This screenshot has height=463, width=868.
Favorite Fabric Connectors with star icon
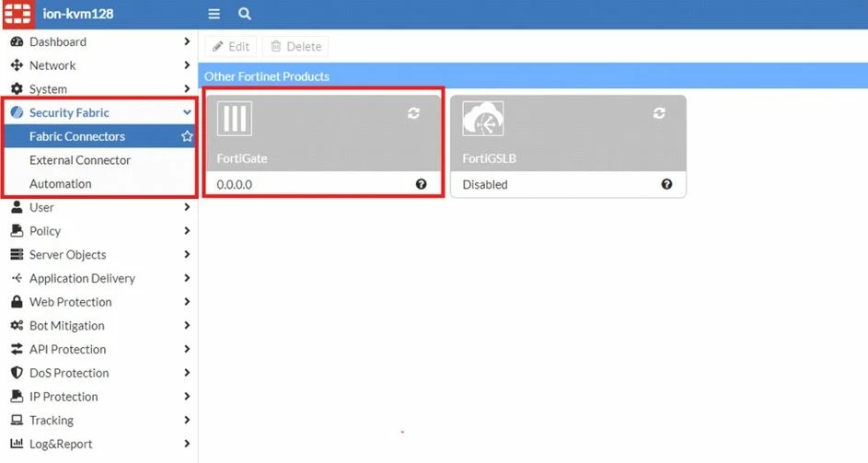(x=187, y=136)
